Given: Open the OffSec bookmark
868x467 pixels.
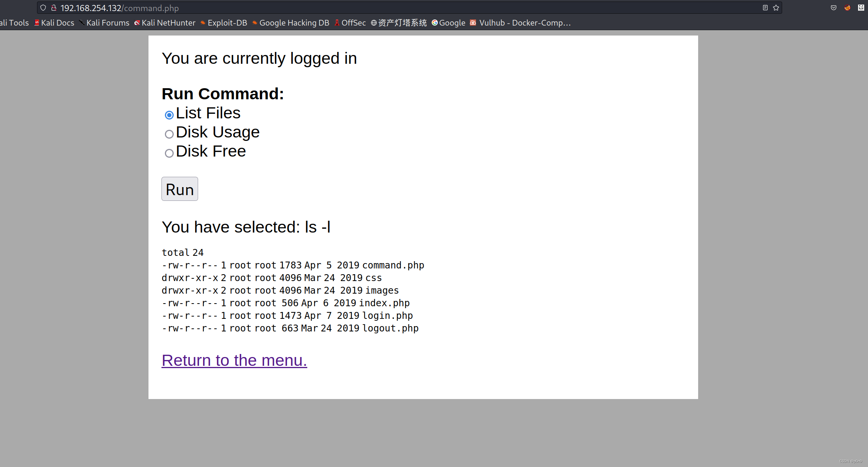Looking at the screenshot, I should (350, 23).
